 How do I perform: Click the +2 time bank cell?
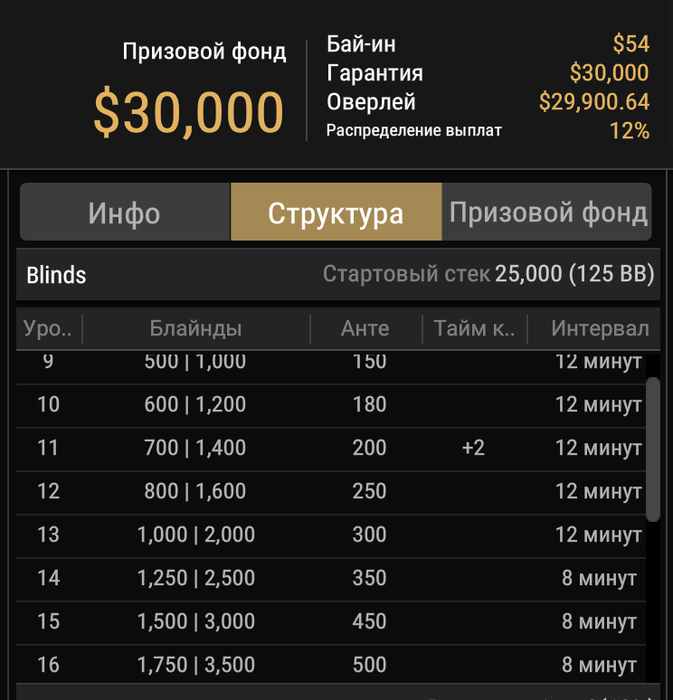(x=474, y=448)
